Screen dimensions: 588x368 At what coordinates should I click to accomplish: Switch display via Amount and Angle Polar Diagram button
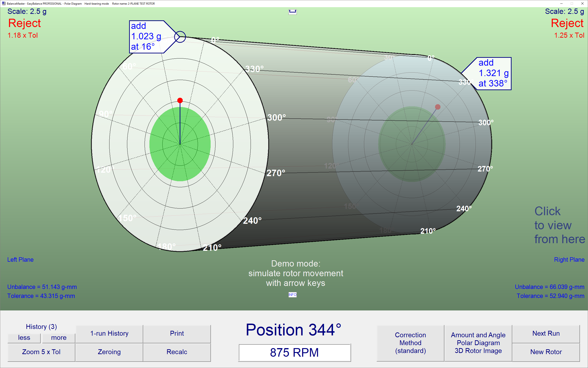pos(478,343)
